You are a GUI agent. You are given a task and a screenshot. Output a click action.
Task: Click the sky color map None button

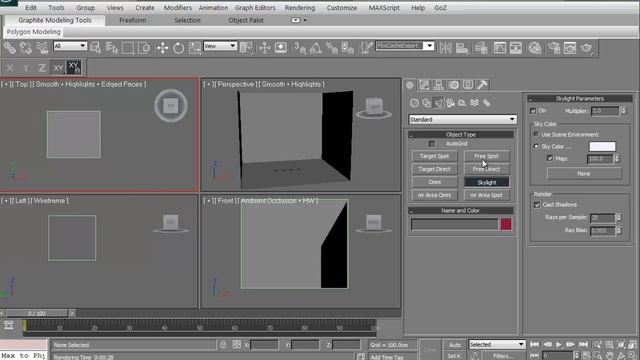tap(584, 173)
